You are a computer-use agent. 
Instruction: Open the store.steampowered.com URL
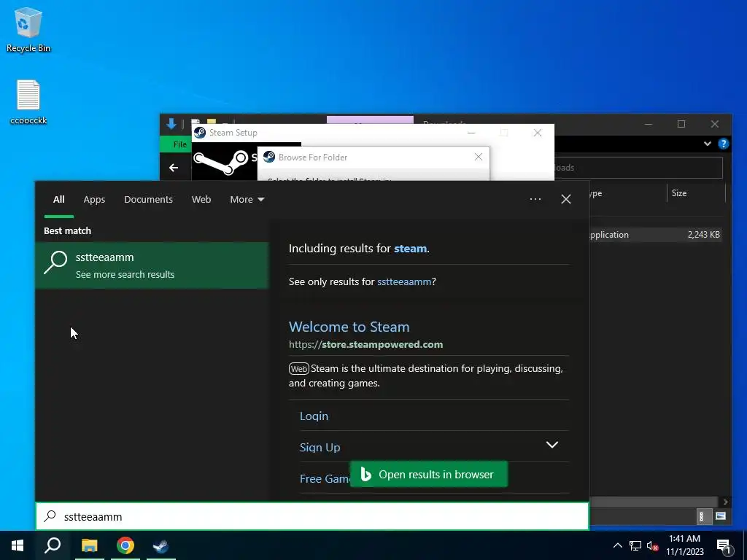[x=366, y=344]
